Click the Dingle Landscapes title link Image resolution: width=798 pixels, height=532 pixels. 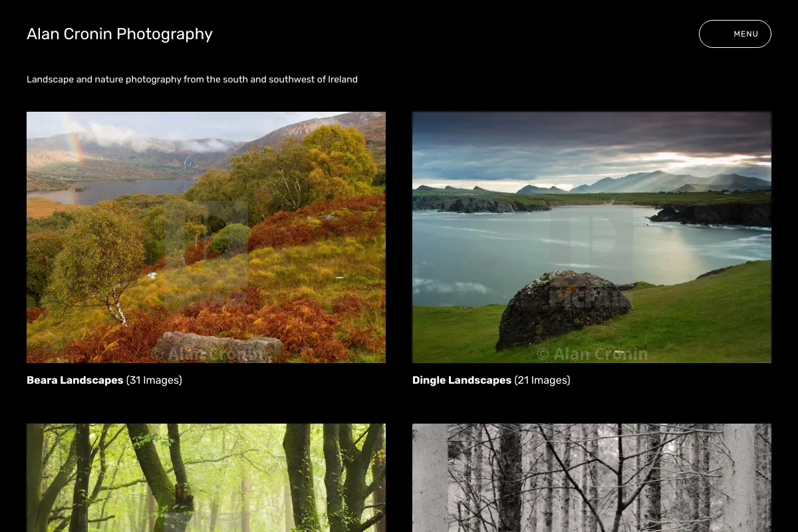462,380
